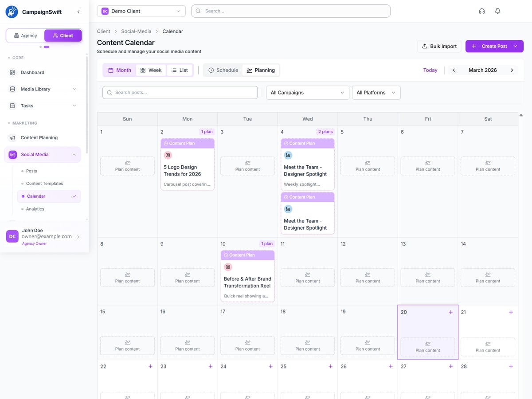
Task: Click Plan content on Wednesday 18
Action: pos(308,345)
